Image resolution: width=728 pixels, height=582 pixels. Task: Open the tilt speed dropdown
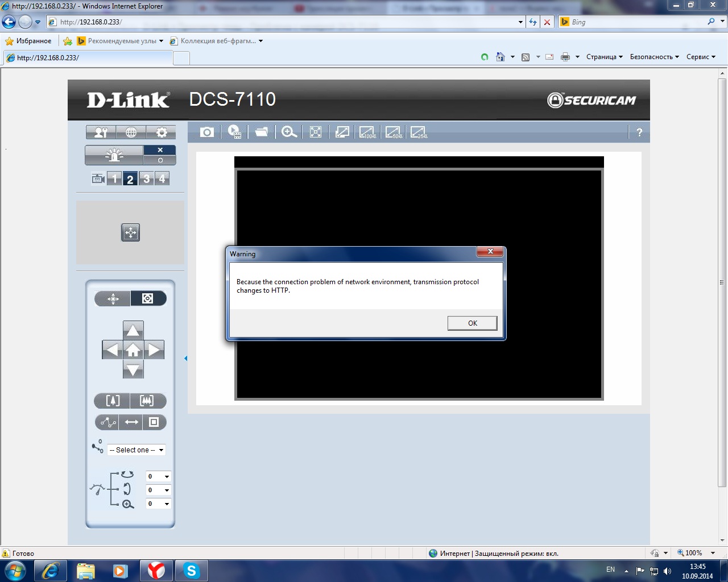(159, 490)
